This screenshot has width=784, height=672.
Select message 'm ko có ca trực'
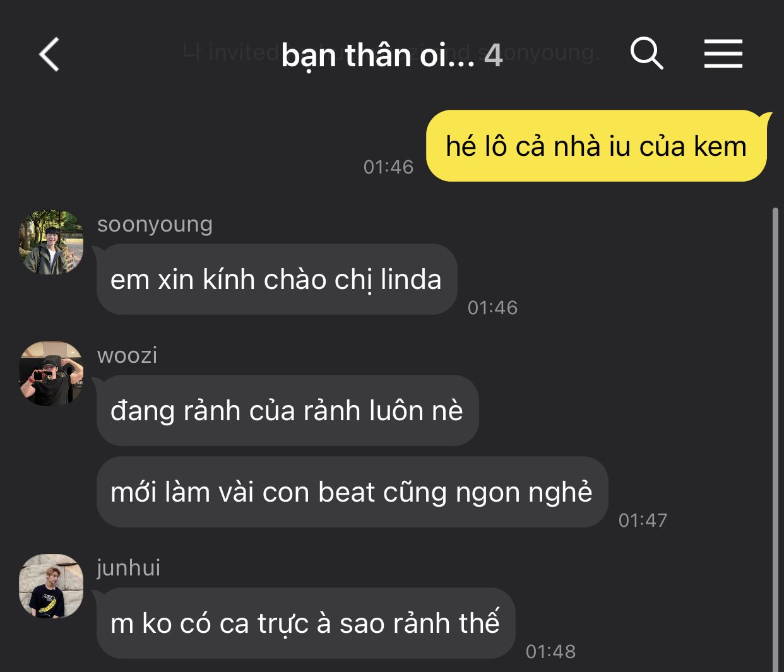point(306,623)
